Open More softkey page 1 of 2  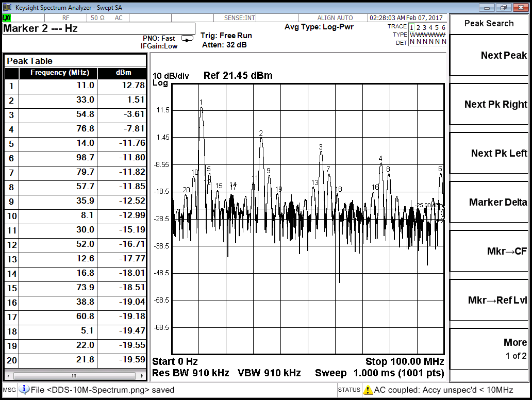[489, 349]
